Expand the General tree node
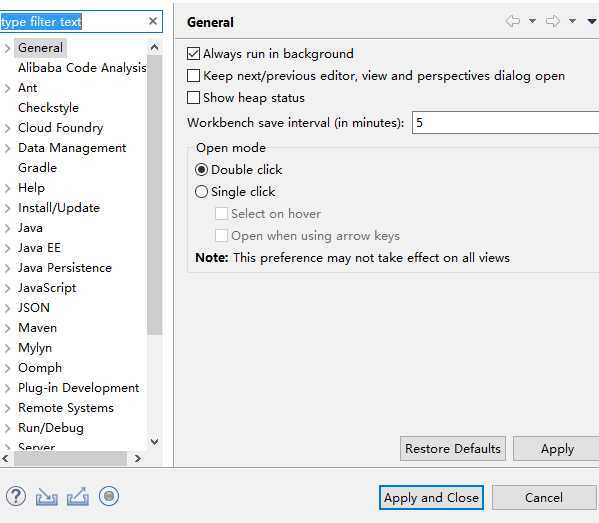599x523 pixels. tap(7, 48)
